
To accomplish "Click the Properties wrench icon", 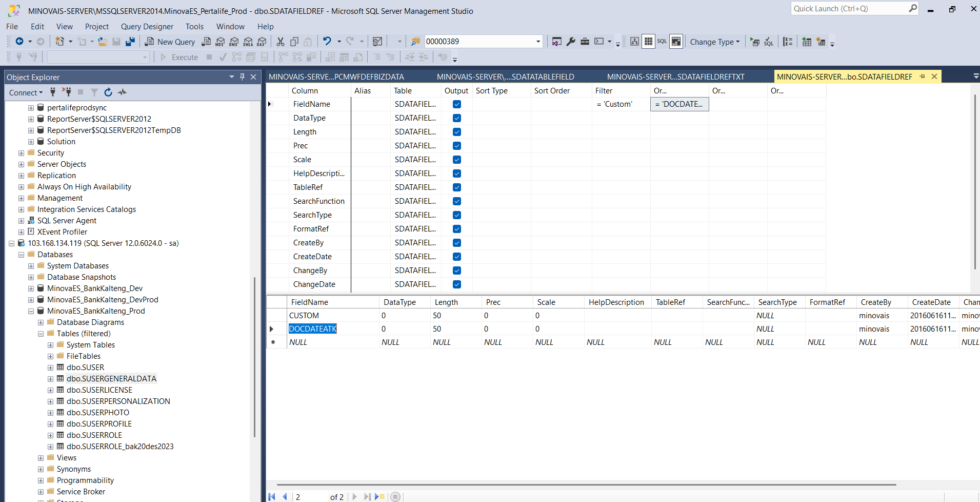I will click(x=571, y=42).
